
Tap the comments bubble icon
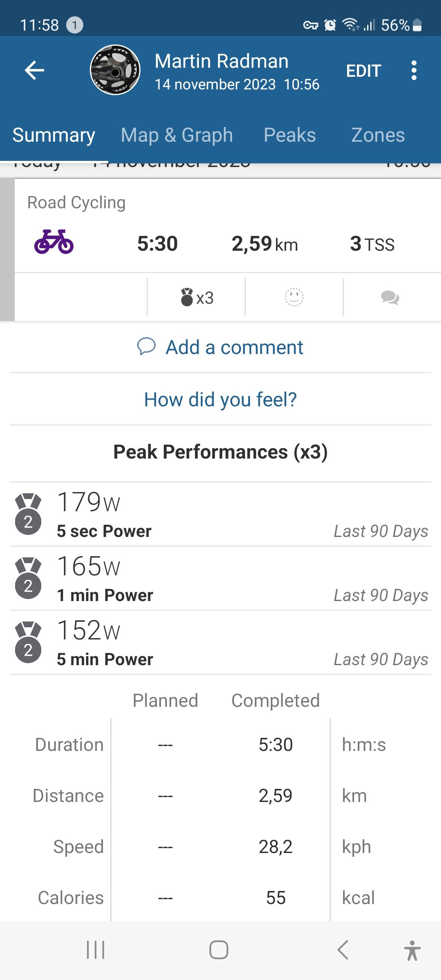click(390, 297)
